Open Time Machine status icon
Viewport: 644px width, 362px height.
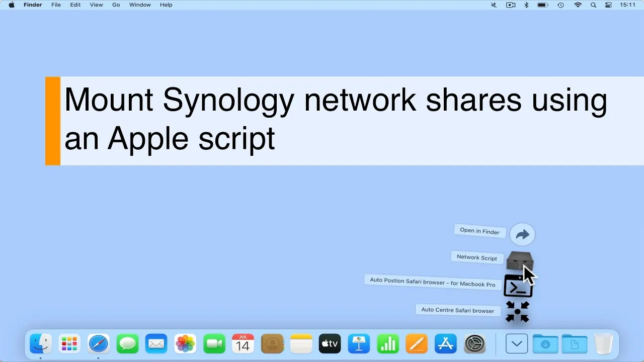tap(560, 5)
